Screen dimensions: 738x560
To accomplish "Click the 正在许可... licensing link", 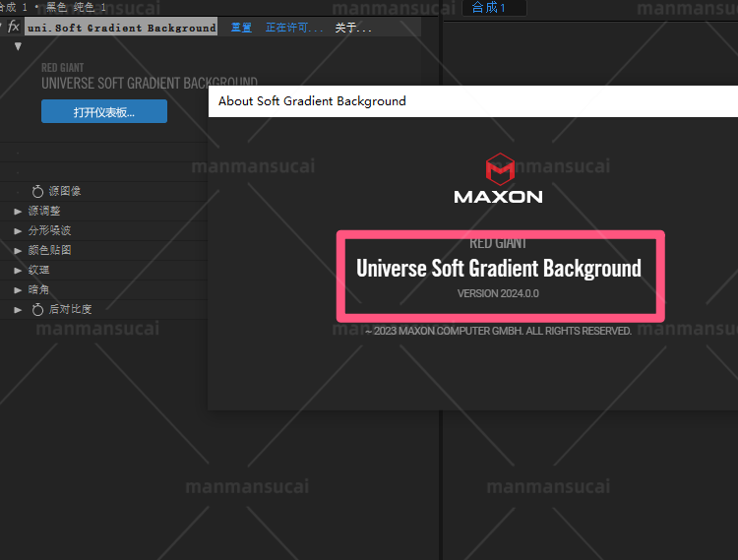I will 294,28.
